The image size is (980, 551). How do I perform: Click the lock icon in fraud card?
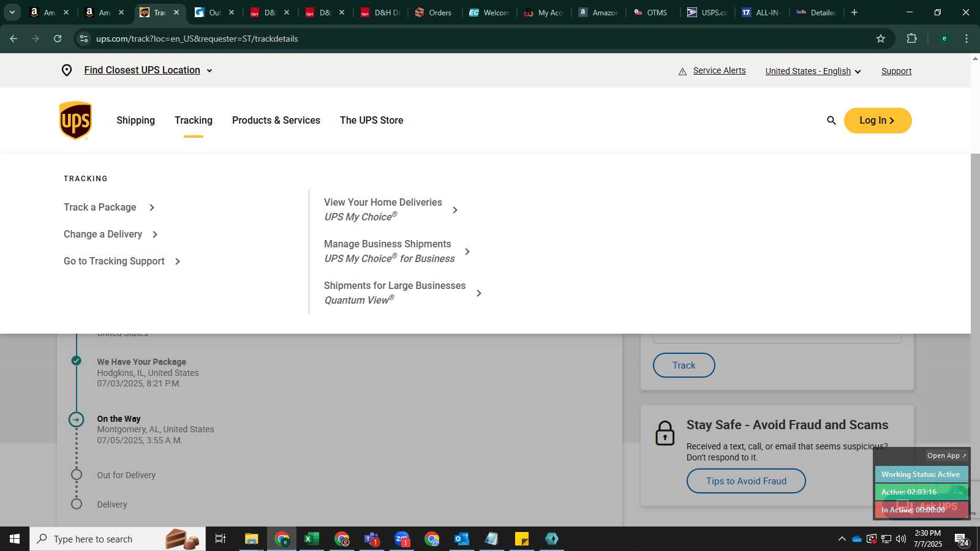(x=665, y=433)
